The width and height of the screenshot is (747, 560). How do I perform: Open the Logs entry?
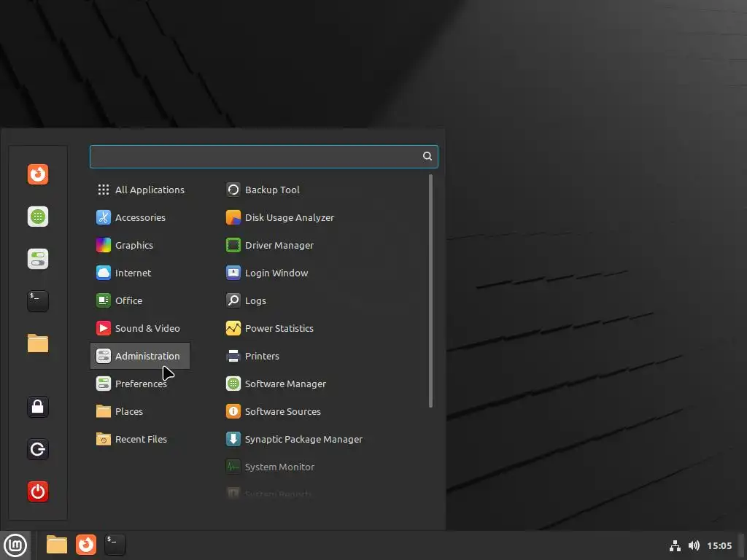click(324, 300)
